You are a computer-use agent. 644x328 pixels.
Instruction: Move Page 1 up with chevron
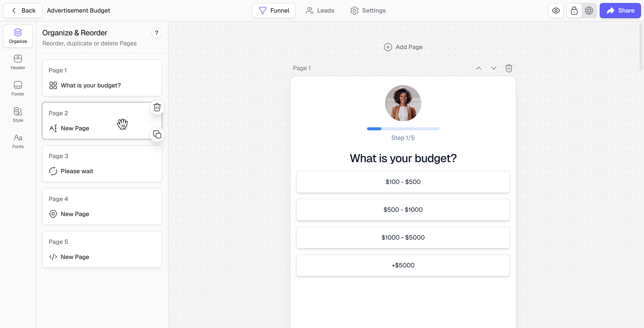(x=478, y=68)
